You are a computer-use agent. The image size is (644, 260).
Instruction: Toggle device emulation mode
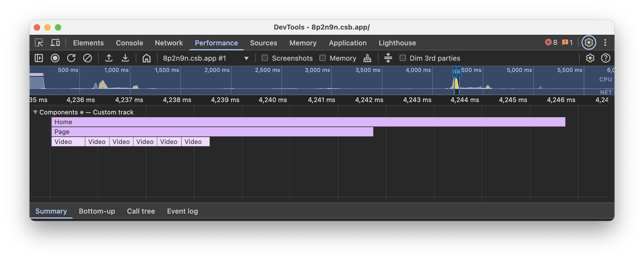point(55,42)
